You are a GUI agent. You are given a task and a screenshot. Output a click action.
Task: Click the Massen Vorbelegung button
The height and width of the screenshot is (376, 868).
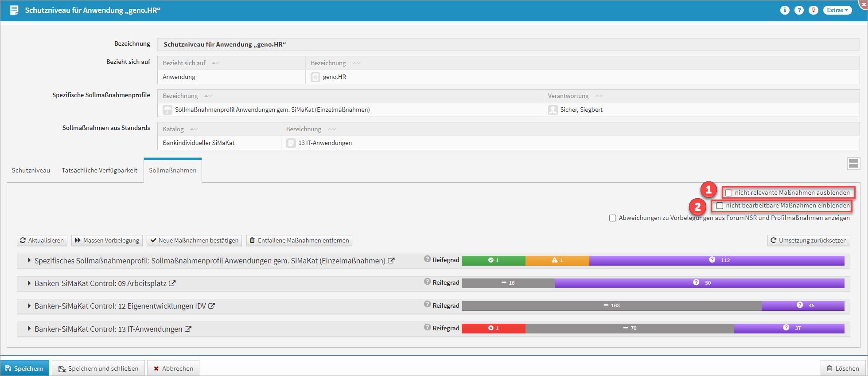107,240
